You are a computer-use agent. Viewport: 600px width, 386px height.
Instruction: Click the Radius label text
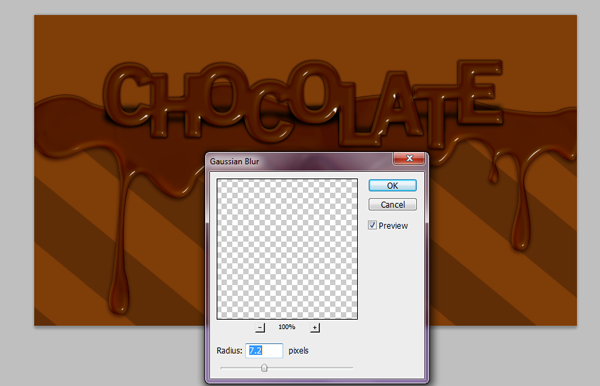229,351
